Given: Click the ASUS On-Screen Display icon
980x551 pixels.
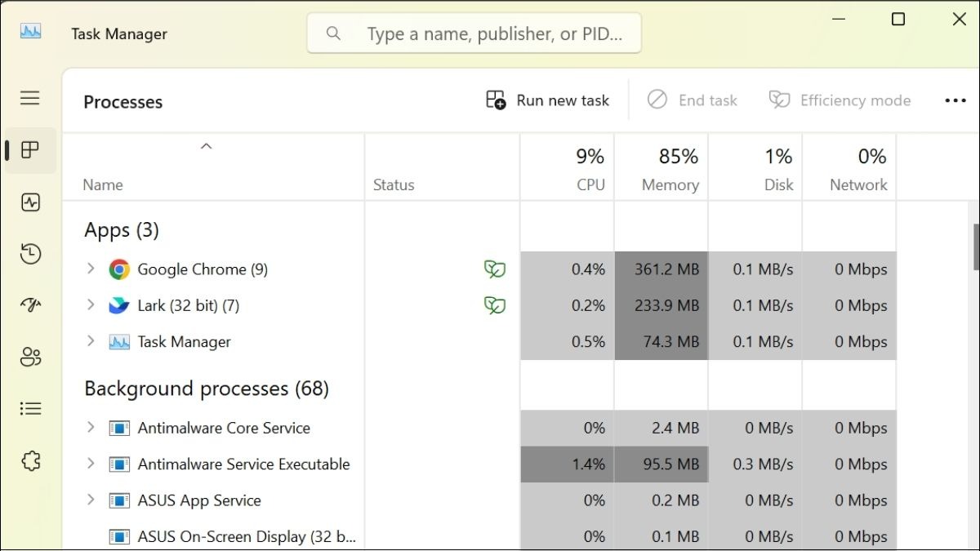Looking at the screenshot, I should tap(119, 536).
